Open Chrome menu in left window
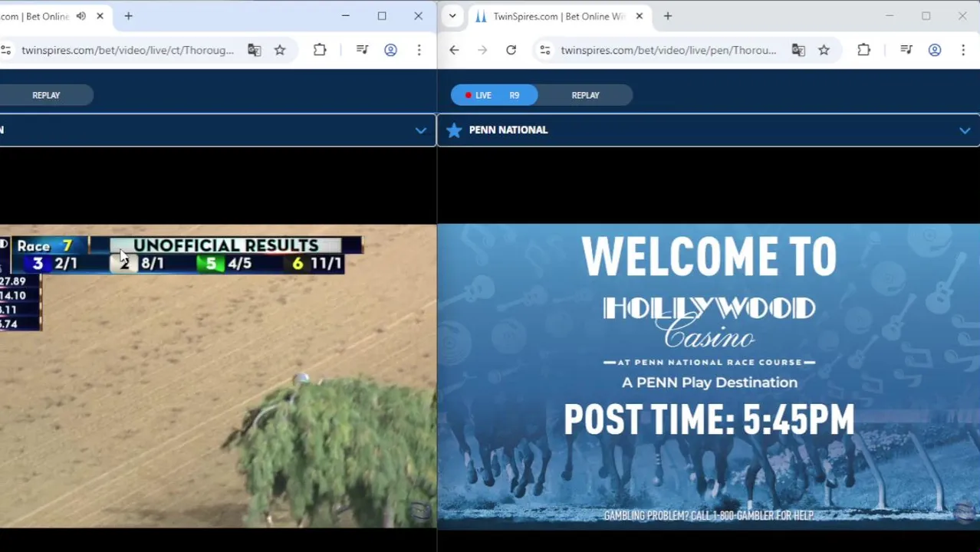The image size is (980, 552). (x=419, y=50)
